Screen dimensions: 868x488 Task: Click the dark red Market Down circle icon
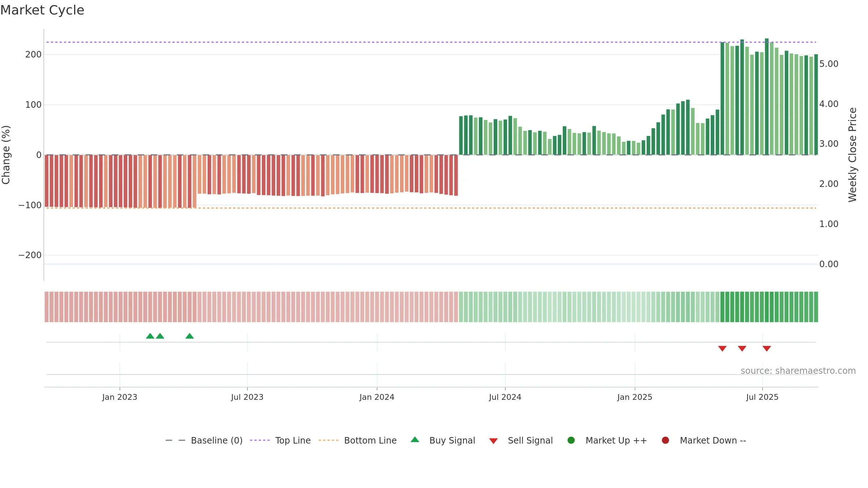(665, 440)
